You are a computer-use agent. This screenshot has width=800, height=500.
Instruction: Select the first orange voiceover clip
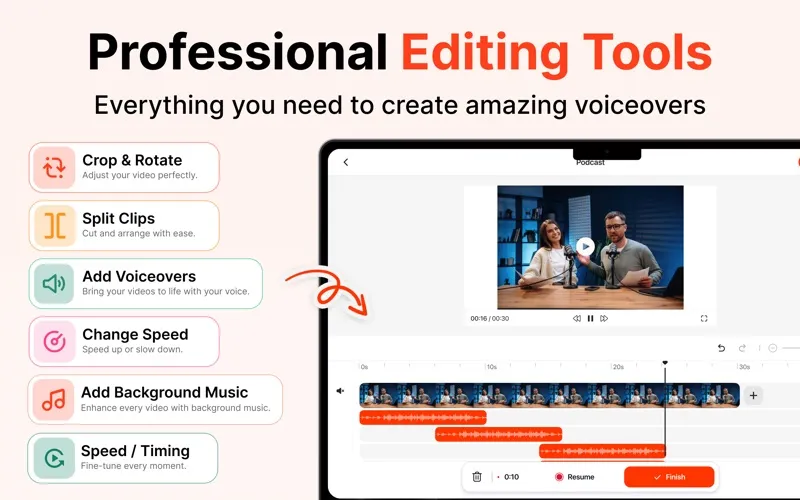pyautogui.click(x=423, y=417)
